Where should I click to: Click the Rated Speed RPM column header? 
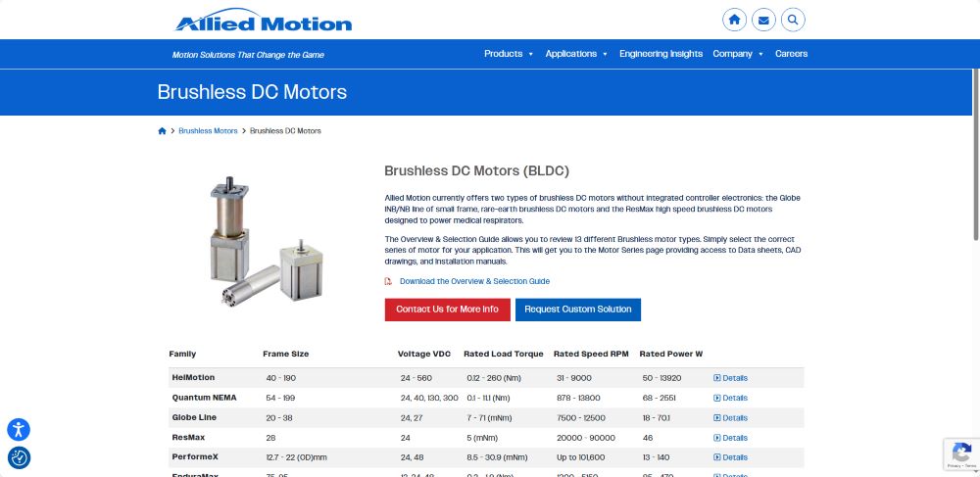pos(591,354)
